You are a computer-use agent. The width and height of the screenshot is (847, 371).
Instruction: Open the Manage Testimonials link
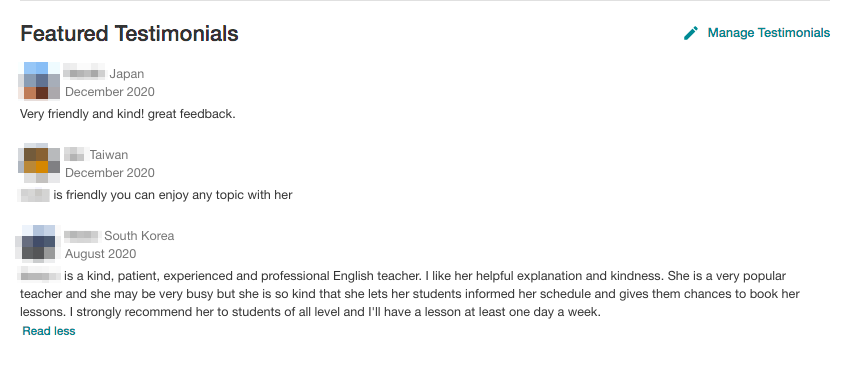point(768,33)
